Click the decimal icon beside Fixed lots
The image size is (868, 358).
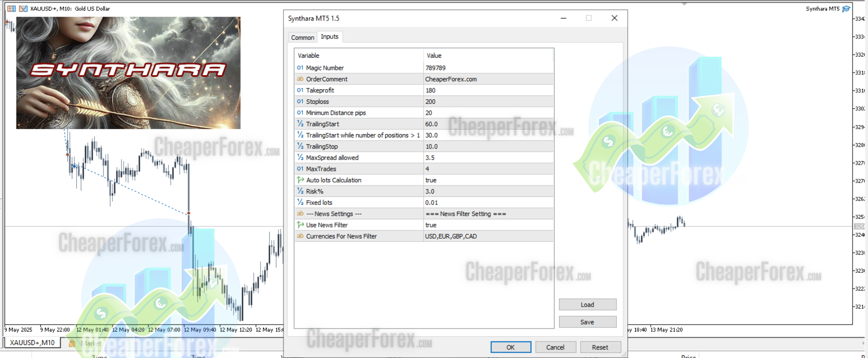click(300, 202)
